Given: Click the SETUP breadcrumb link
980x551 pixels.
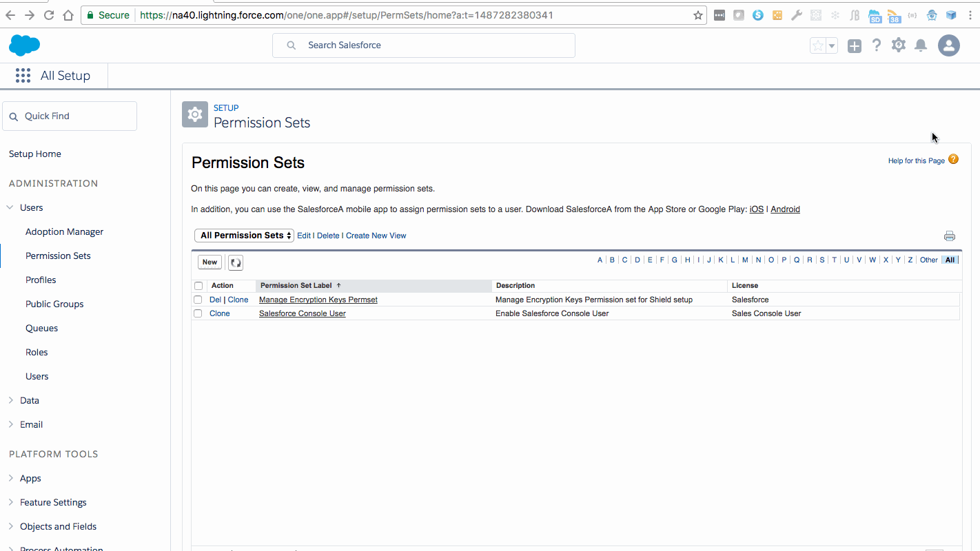Looking at the screenshot, I should click(226, 108).
